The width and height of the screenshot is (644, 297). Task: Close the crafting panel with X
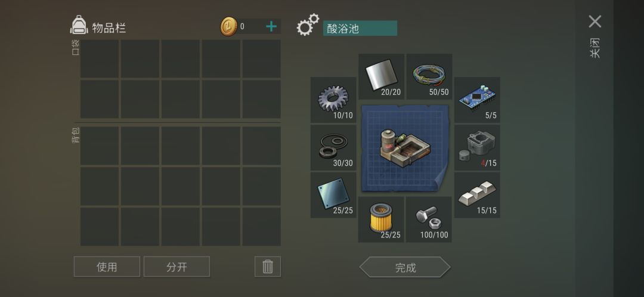point(595,21)
